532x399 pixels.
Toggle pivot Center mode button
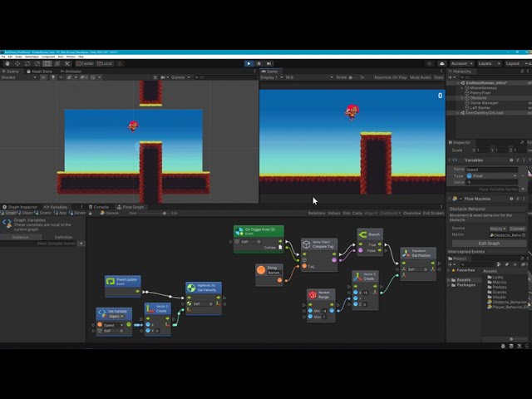(x=85, y=63)
